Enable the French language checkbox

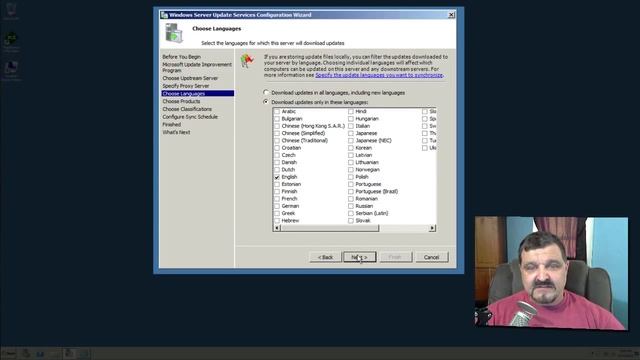click(277, 199)
